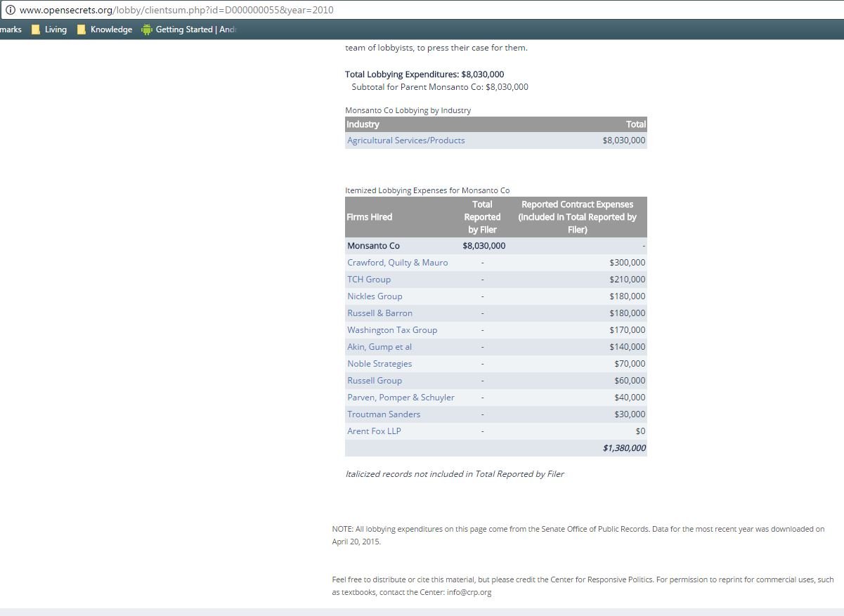This screenshot has width=844, height=616.
Task: Click the Italicized records footnote text
Action: point(455,474)
